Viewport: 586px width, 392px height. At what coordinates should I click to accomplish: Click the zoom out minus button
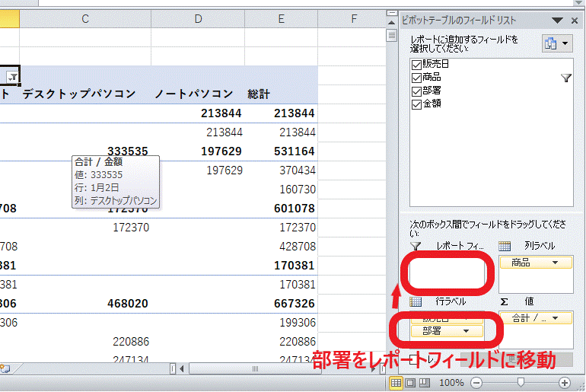[477, 382]
